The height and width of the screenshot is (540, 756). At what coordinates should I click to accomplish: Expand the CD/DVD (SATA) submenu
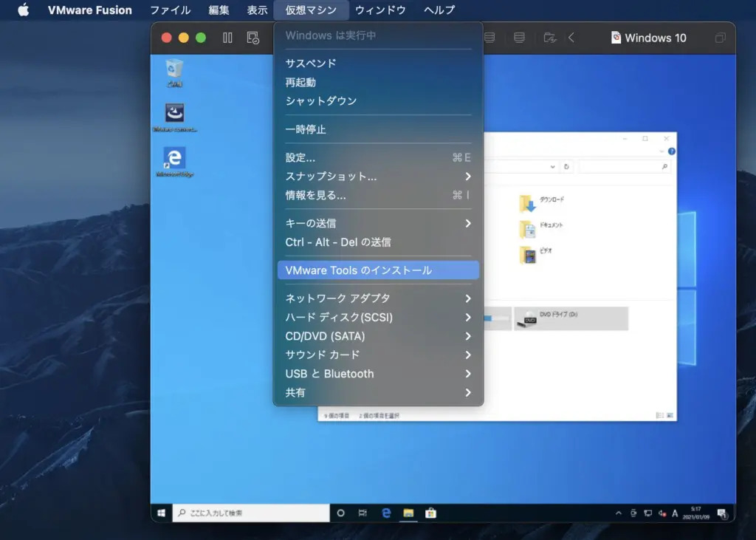378,336
